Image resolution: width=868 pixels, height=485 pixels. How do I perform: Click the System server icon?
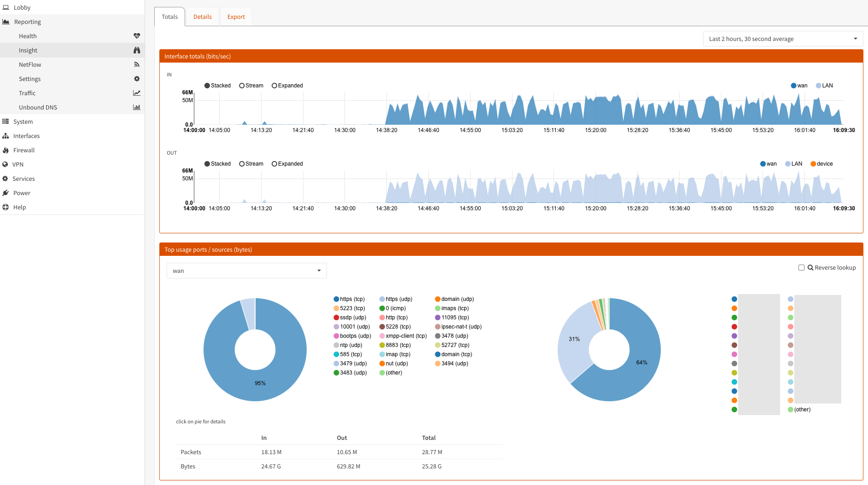click(x=6, y=121)
